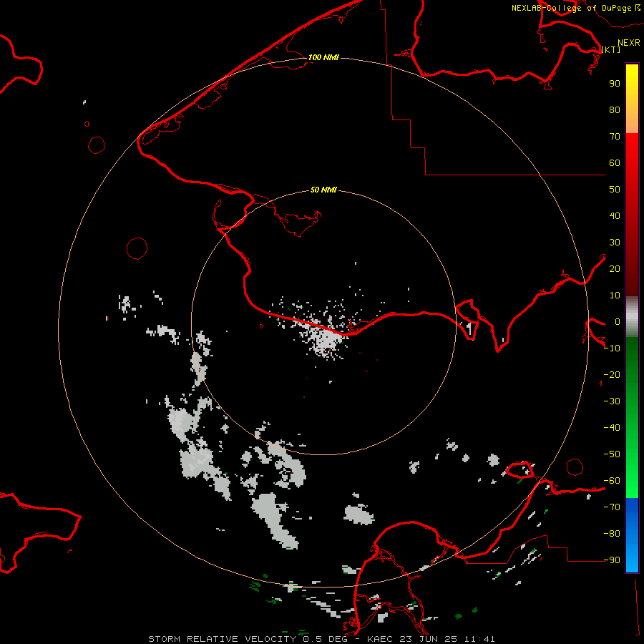644x644 pixels.
Task: Click the positive 50 knot scale label
Action: click(x=615, y=190)
